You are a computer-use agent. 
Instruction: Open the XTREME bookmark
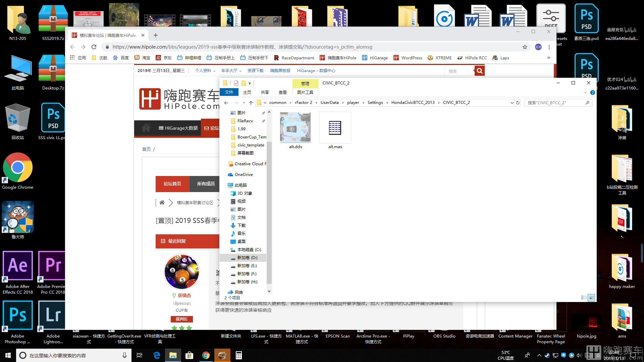click(440, 58)
